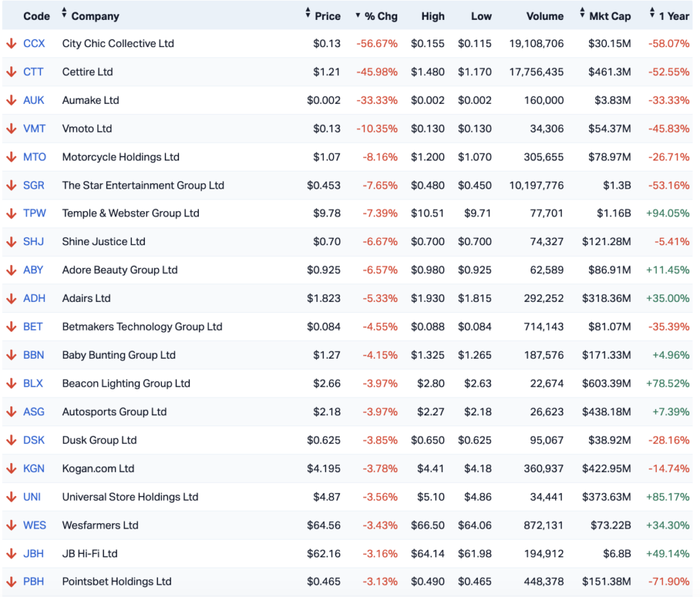Click the red arrow icon next to PBH
This screenshot has width=700, height=597.
coord(11,582)
